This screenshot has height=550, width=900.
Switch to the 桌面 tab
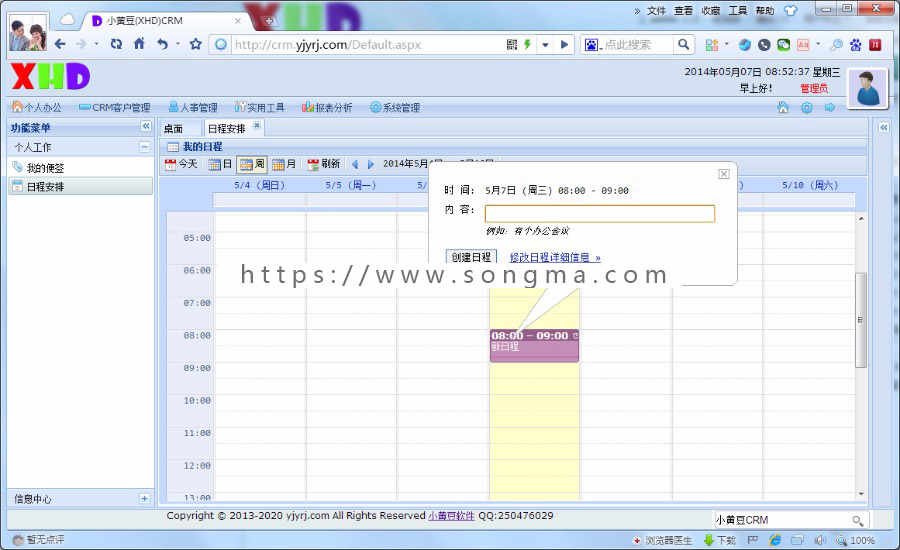click(173, 129)
